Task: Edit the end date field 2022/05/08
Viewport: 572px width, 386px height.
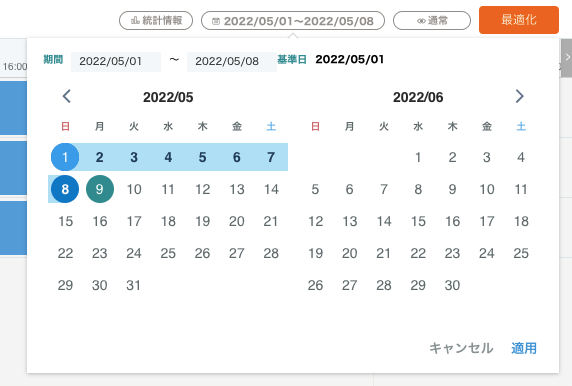Action: [x=232, y=61]
